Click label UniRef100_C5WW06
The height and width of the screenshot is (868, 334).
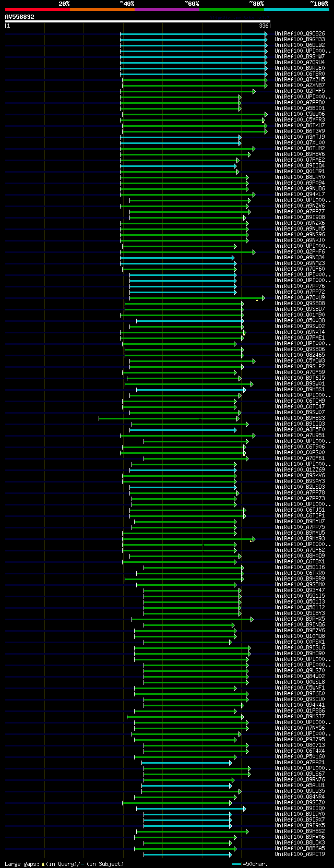click(x=300, y=114)
